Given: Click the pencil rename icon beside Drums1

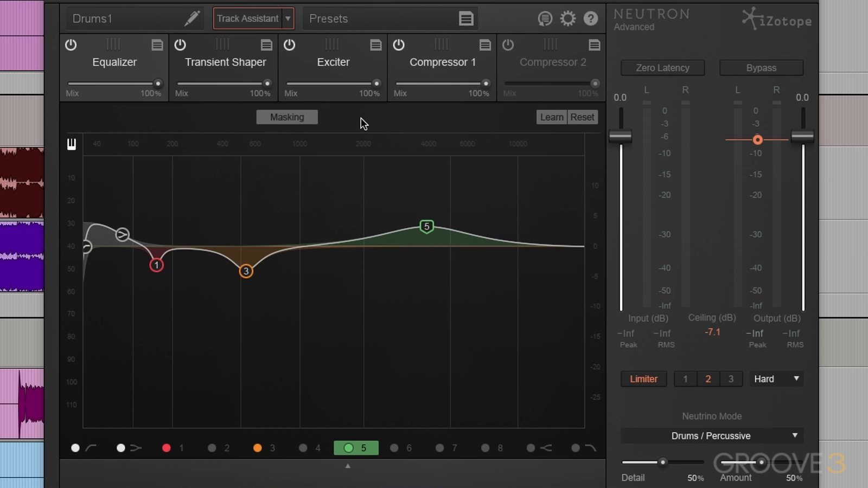Looking at the screenshot, I should [192, 18].
